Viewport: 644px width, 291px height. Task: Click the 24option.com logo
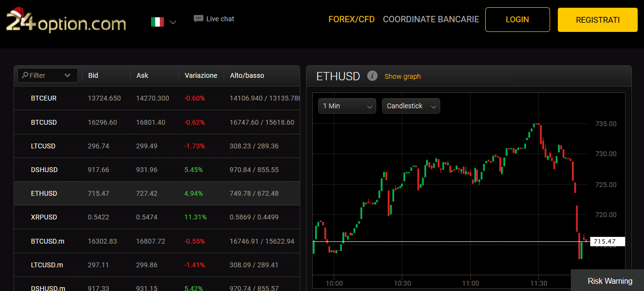tap(66, 21)
